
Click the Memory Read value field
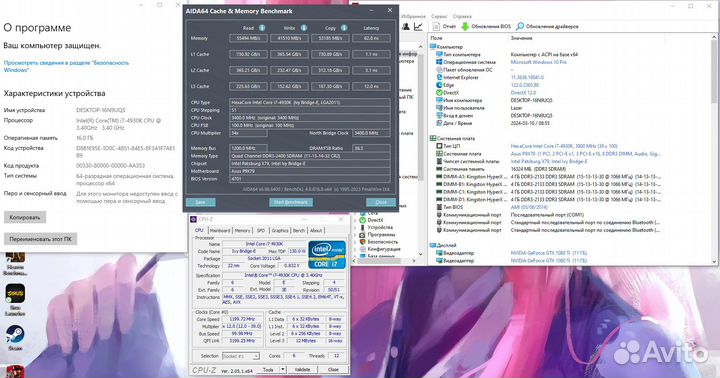point(248,38)
